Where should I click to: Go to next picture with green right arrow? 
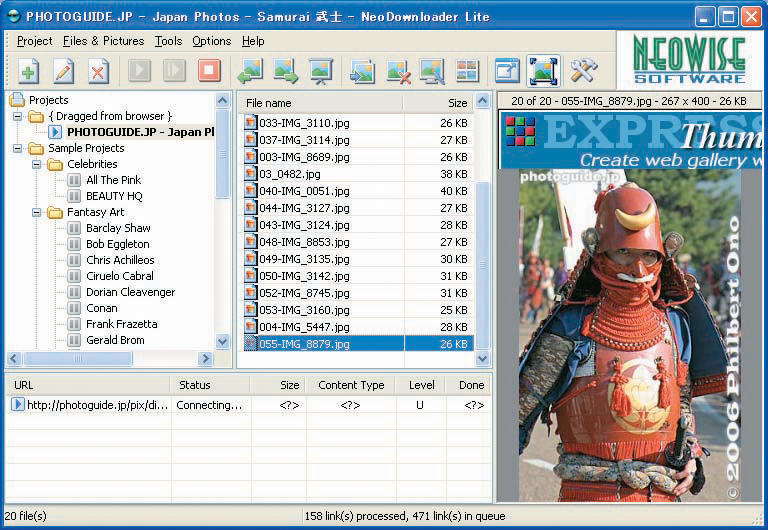tap(286, 71)
